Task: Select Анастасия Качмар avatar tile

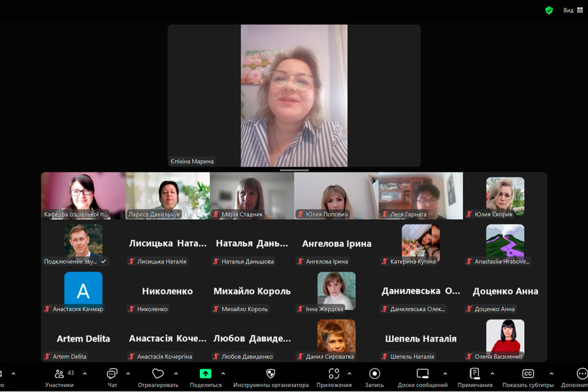Action: 83,291
